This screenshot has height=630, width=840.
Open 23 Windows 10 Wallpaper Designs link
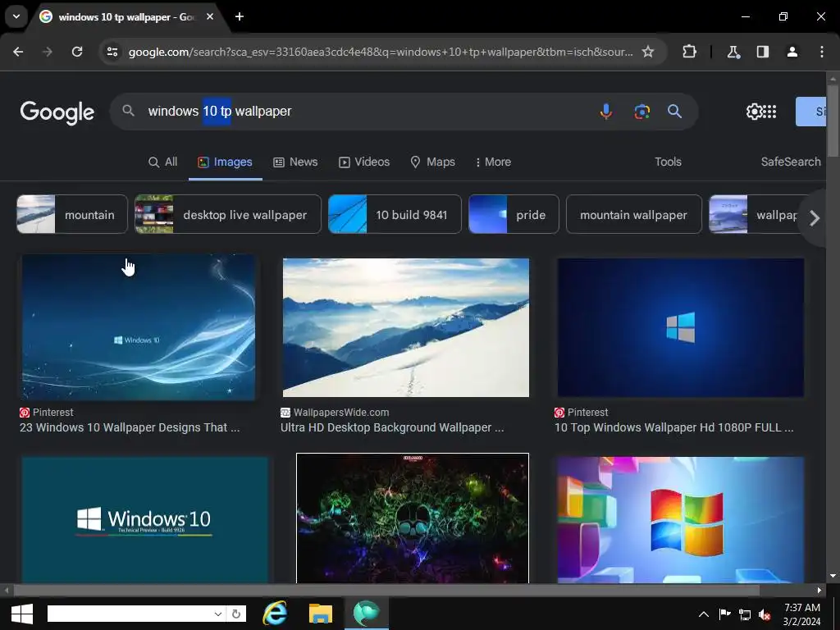pos(130,427)
